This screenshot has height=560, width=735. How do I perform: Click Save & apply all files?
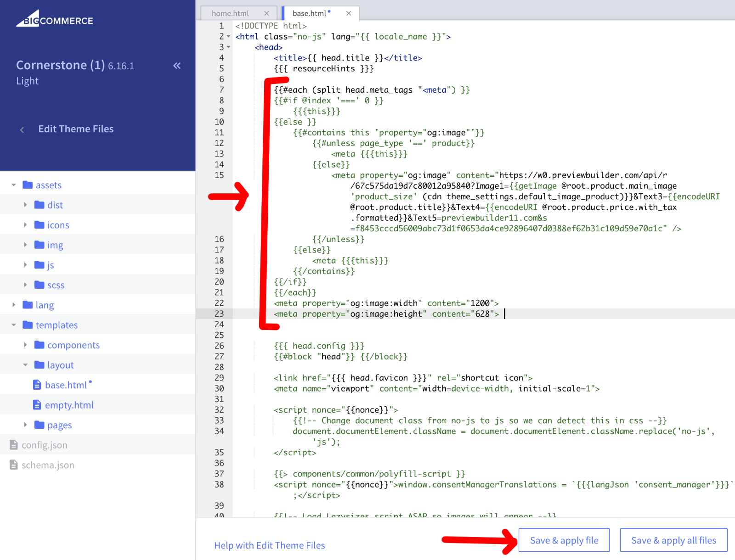(x=673, y=540)
